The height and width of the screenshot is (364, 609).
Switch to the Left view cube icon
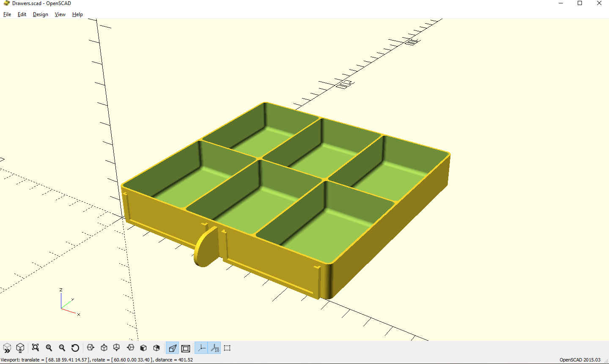pyautogui.click(x=130, y=348)
